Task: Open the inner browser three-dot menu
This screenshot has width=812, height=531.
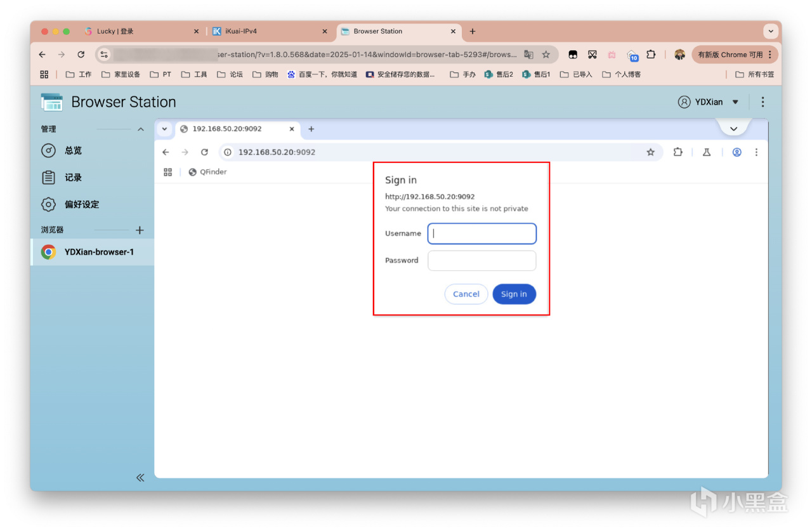Action: 756,152
